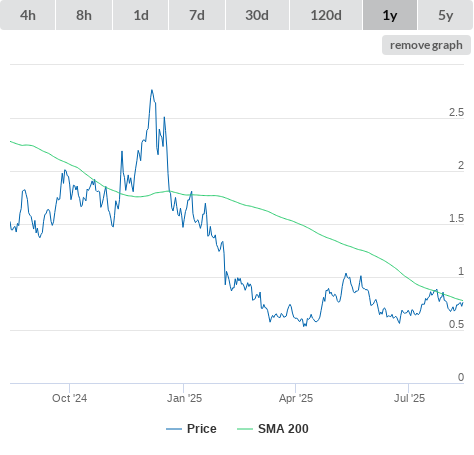474x455 pixels.
Task: Click the price peak near December 2024
Action: [152, 90]
